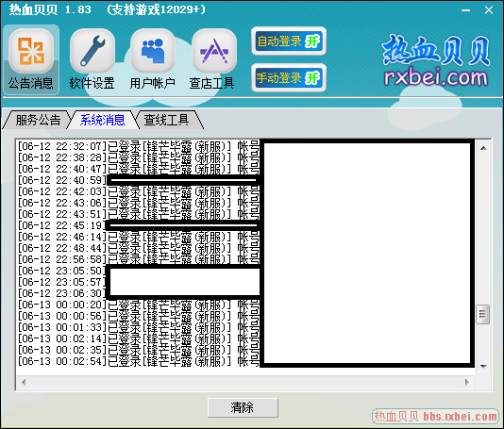Click vertical scrollbar up arrow

pyautogui.click(x=483, y=148)
